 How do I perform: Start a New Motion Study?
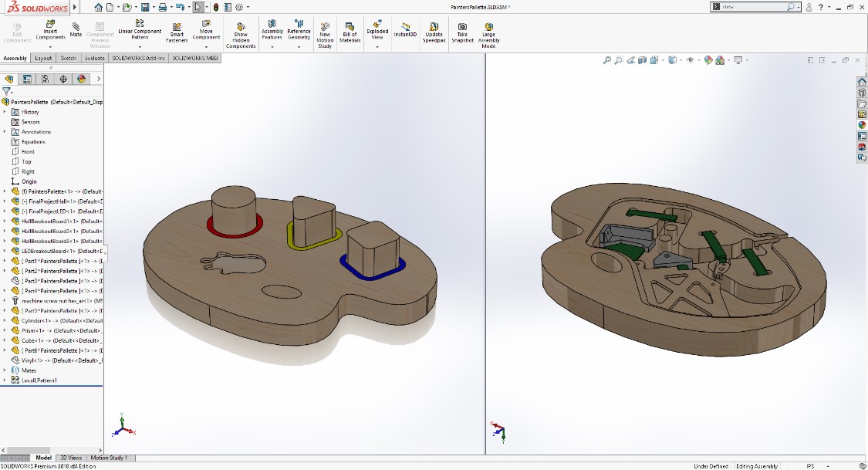pyautogui.click(x=325, y=36)
